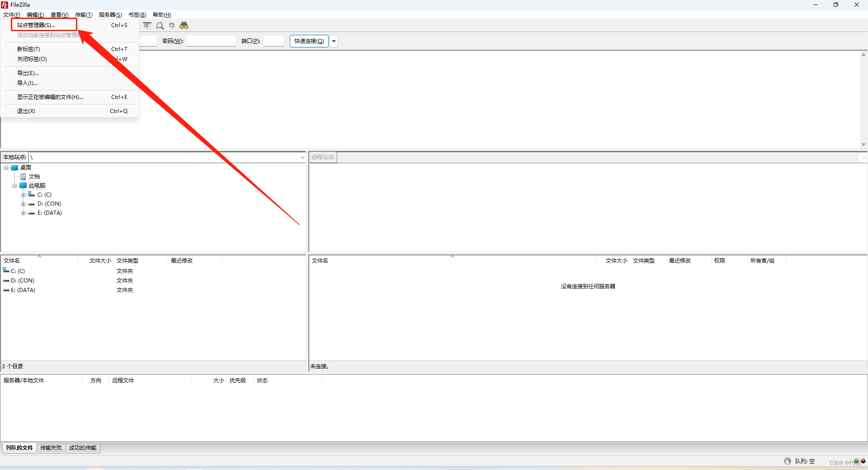868x470 pixels.
Task: Open the 查看(V) menu
Action: (59, 15)
